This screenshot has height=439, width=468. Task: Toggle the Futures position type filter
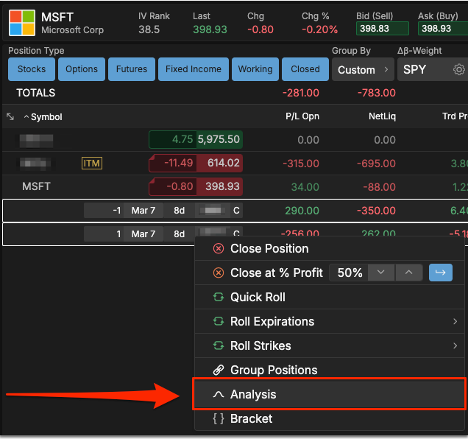click(x=131, y=69)
